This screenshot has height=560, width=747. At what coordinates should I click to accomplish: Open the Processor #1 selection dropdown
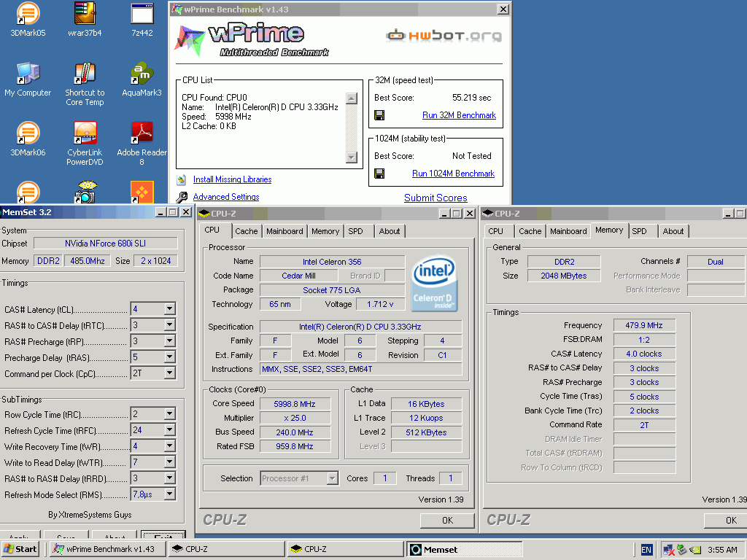pyautogui.click(x=332, y=478)
